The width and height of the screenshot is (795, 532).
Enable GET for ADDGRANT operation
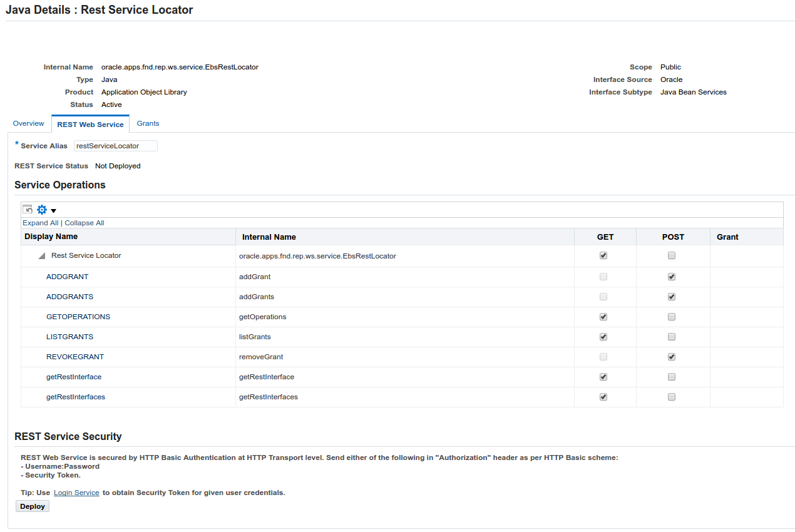[x=603, y=276]
